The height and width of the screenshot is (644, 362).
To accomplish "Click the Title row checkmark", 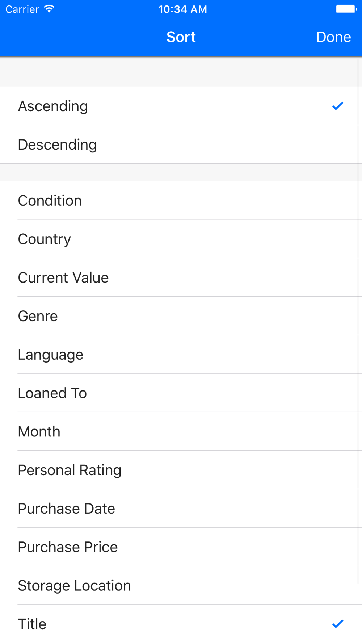I will (x=337, y=624).
